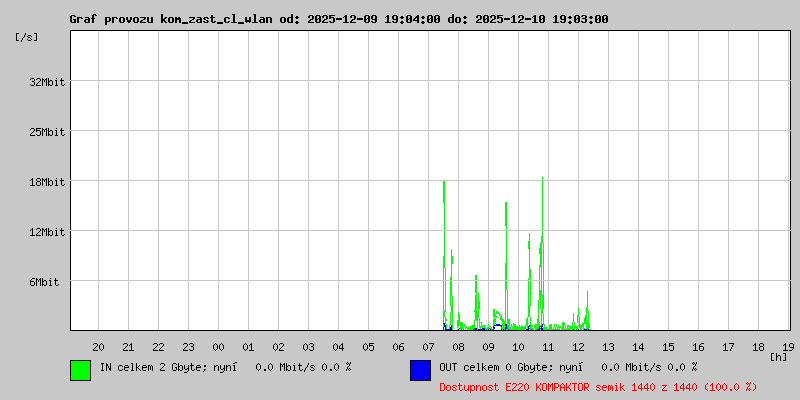800x400 pixels.
Task: Click the x-axis hour label '15'
Action: click(668, 347)
